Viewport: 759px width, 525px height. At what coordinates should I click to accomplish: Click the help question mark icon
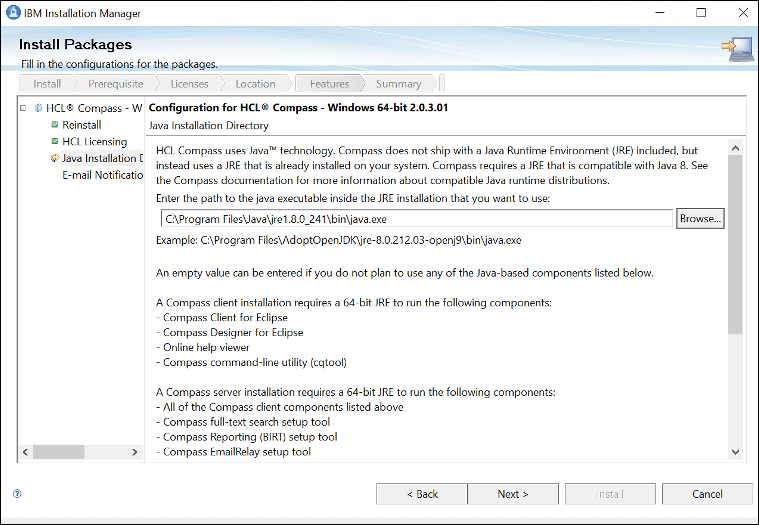17,494
